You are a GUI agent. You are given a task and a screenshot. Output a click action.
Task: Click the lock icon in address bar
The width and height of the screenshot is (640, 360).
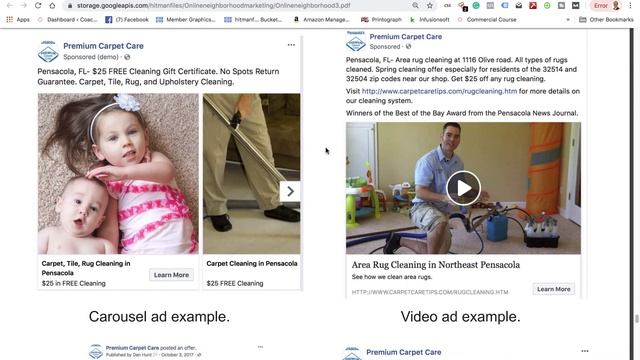pos(70,6)
